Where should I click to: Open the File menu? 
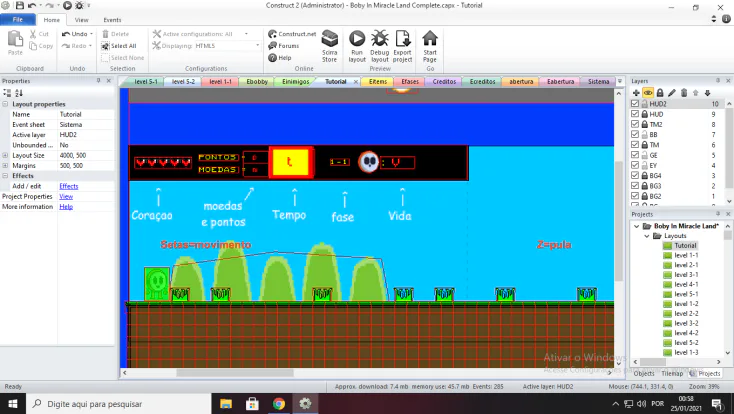coord(18,20)
